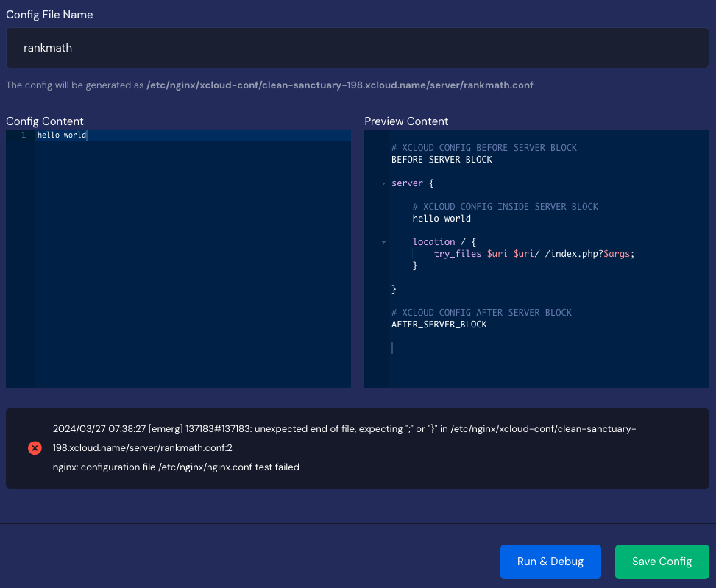Viewport: 716px width, 588px height.
Task: Click the try_files directive in Preview Content
Action: (456, 253)
